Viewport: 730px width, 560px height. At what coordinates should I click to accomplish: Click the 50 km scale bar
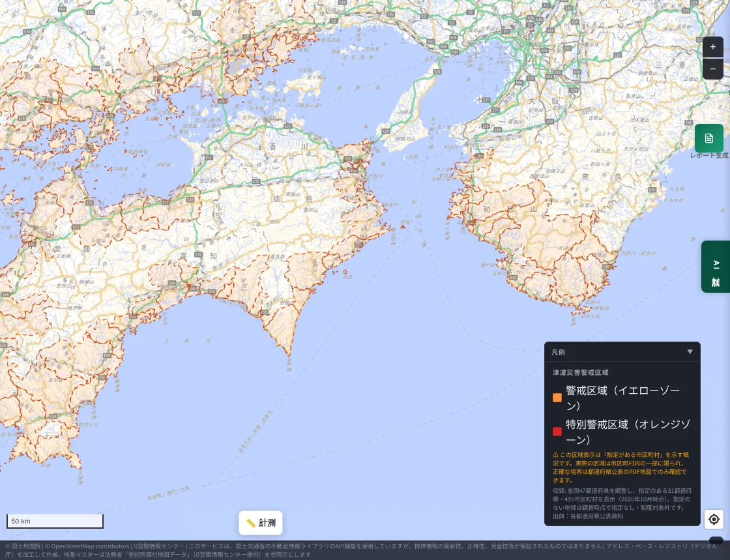click(x=55, y=521)
